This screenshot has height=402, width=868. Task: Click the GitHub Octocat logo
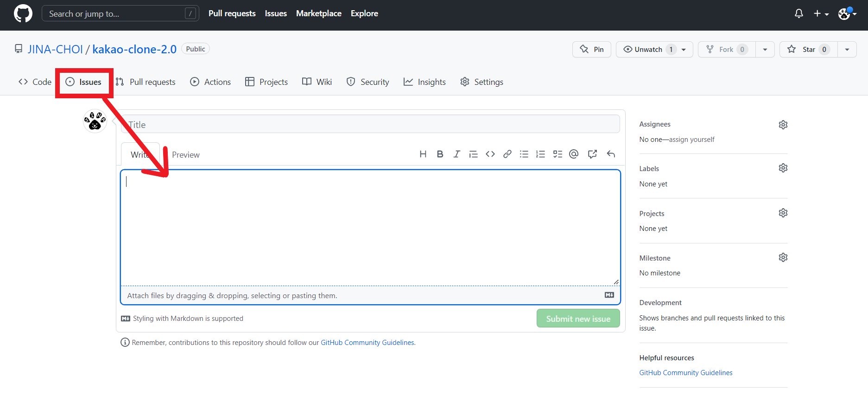[23, 13]
